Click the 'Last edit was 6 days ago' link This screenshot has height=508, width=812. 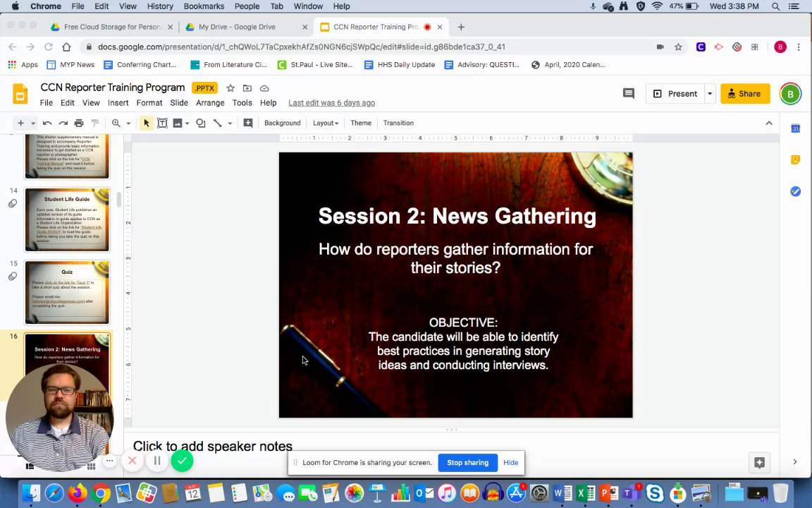(331, 102)
